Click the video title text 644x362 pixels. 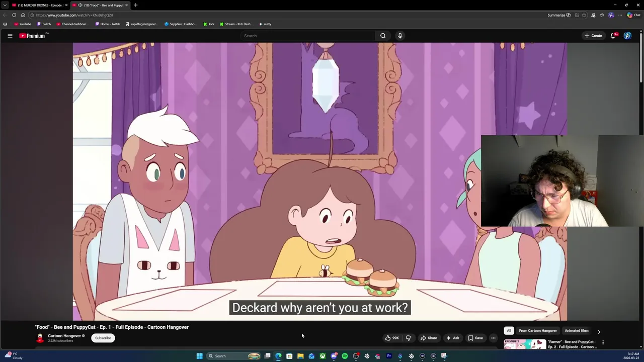(112, 327)
